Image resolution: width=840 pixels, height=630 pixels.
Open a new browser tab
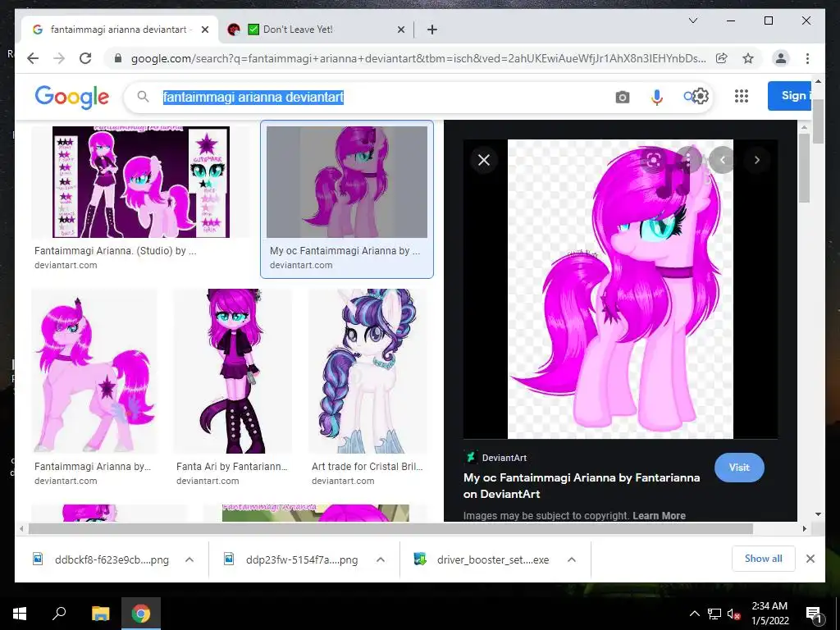431,30
